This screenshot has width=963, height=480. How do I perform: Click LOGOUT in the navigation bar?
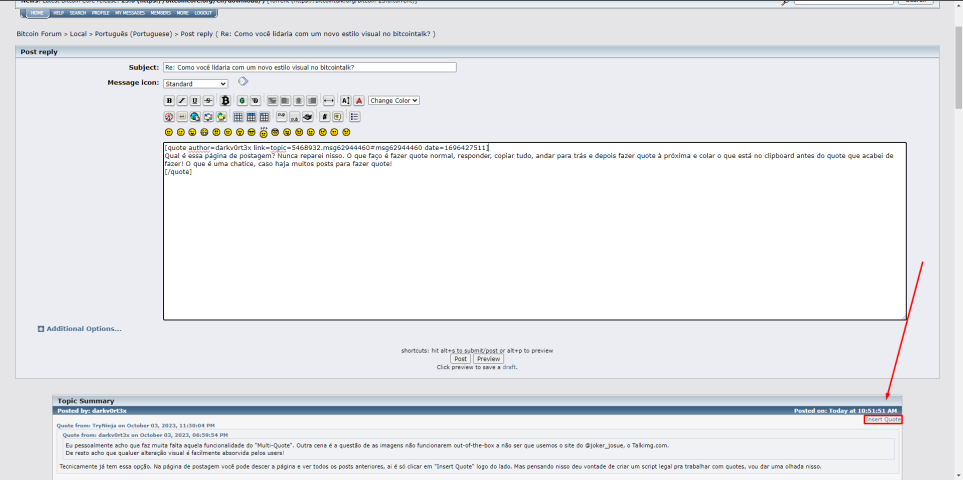click(203, 13)
